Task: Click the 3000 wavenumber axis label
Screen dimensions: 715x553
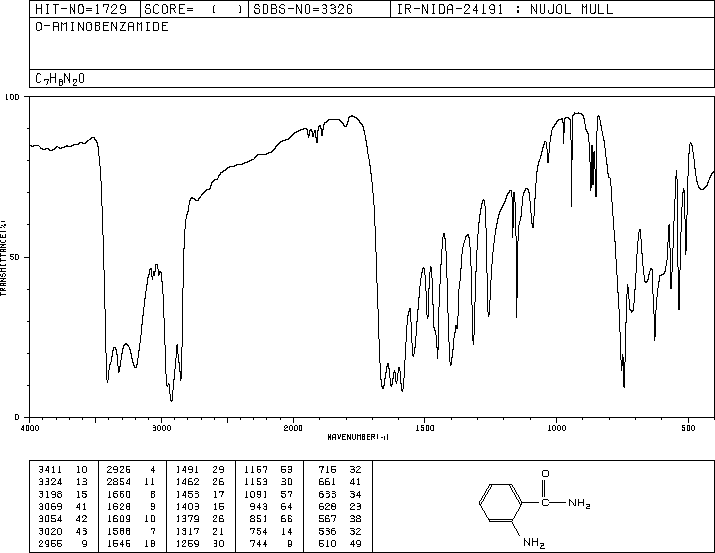Action: (161, 428)
